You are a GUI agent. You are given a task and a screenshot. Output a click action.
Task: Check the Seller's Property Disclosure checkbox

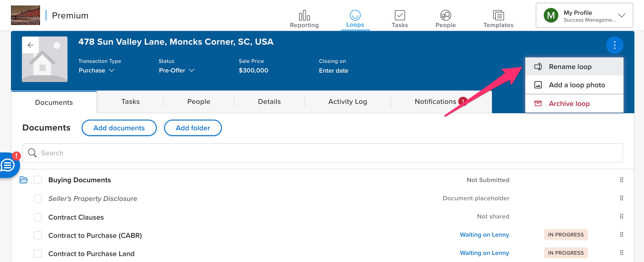coord(38,199)
